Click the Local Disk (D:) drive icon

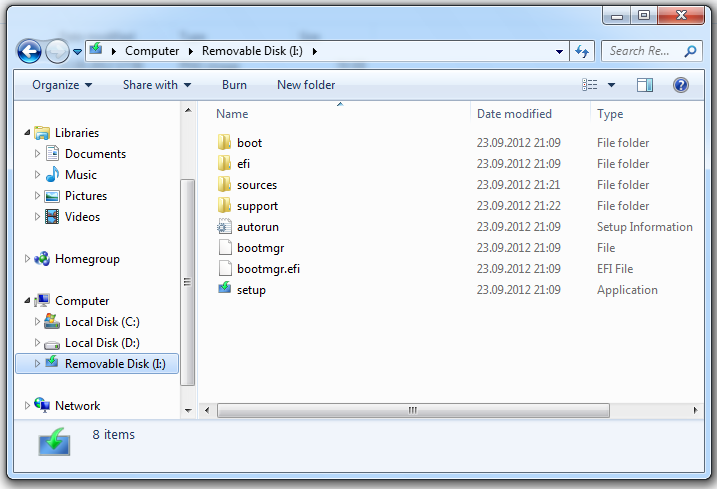52,344
